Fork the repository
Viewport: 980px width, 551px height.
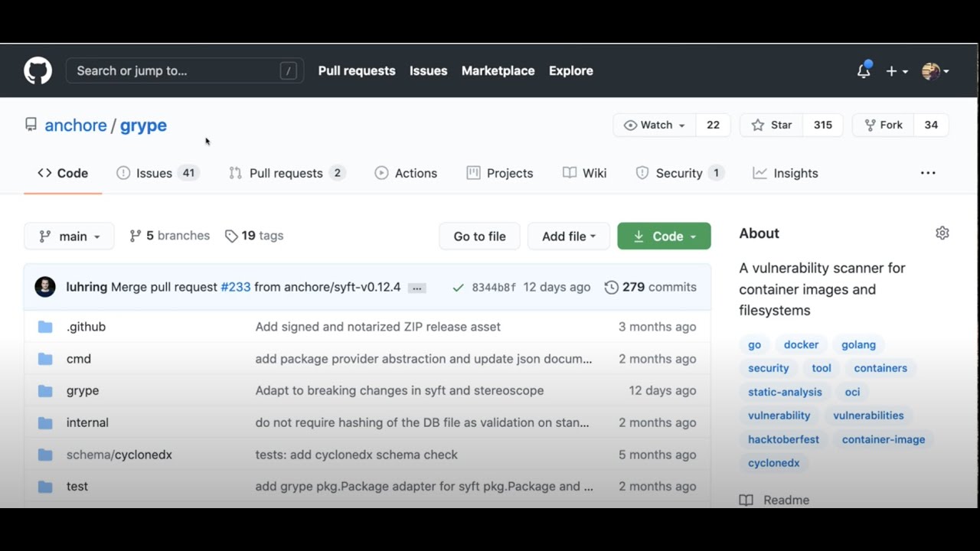click(883, 126)
